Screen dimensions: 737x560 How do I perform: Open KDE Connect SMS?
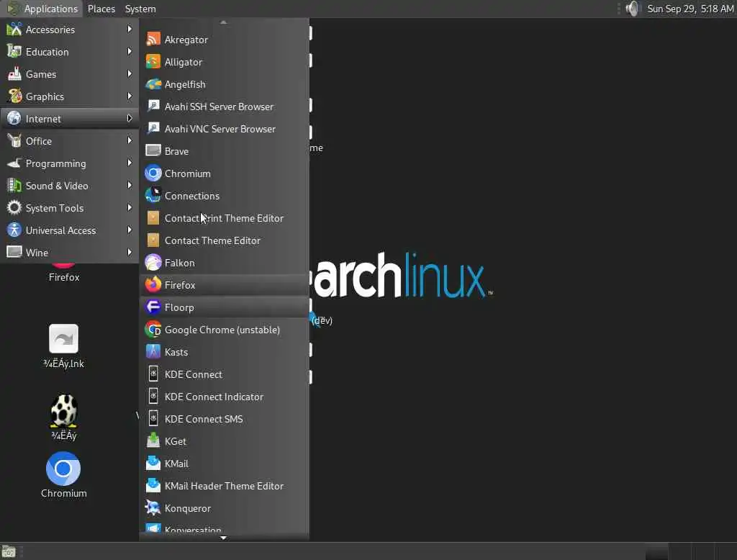(225, 419)
